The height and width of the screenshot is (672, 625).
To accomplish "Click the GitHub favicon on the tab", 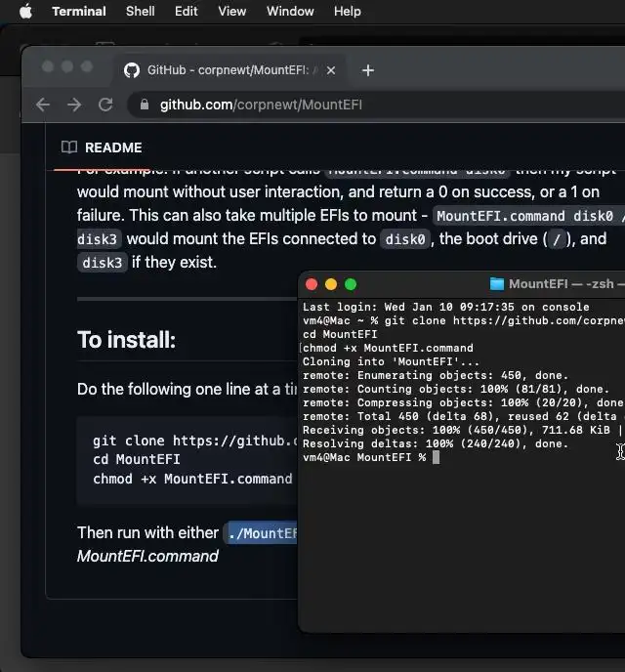I will (132, 70).
